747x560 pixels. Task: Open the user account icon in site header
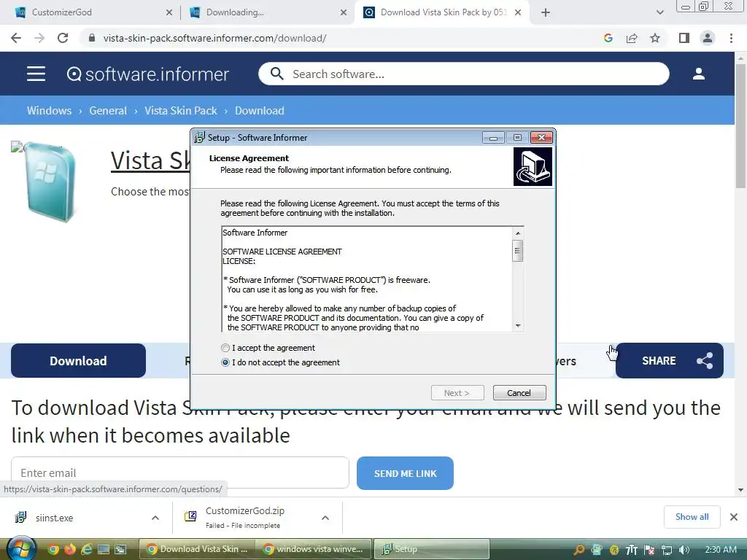698,74
